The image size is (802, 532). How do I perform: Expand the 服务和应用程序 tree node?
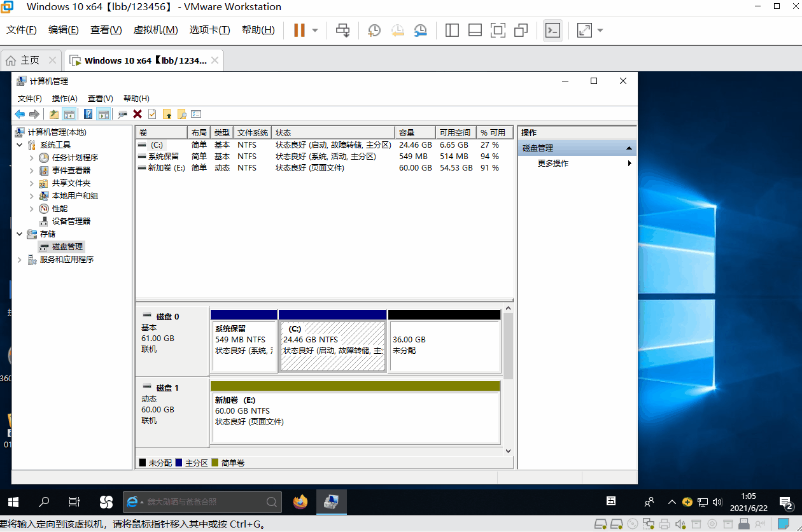click(19, 260)
